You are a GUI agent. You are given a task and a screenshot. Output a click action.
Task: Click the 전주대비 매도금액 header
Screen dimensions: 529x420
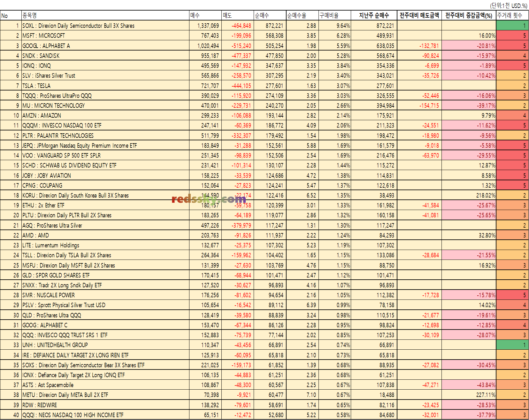coord(419,15)
